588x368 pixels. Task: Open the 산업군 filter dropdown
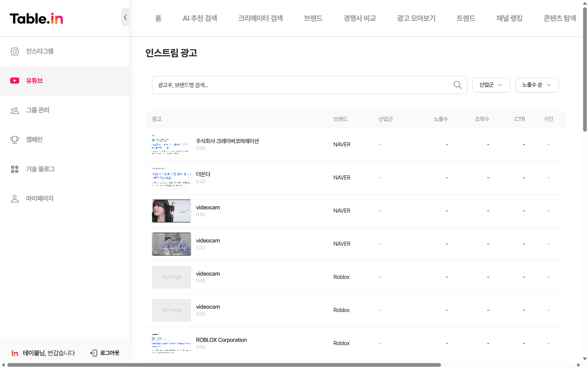pos(491,85)
